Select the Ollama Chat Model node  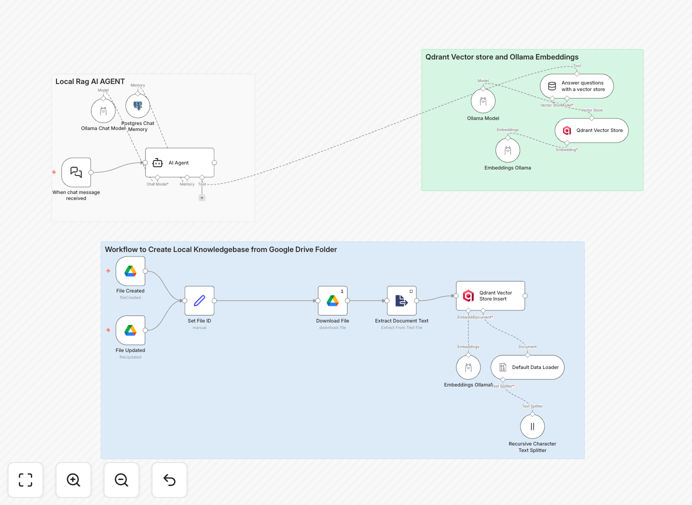(103, 110)
